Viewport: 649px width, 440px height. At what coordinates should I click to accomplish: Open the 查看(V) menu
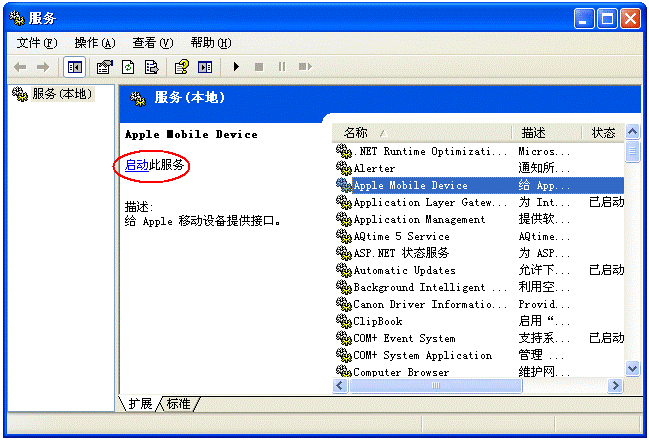click(152, 43)
